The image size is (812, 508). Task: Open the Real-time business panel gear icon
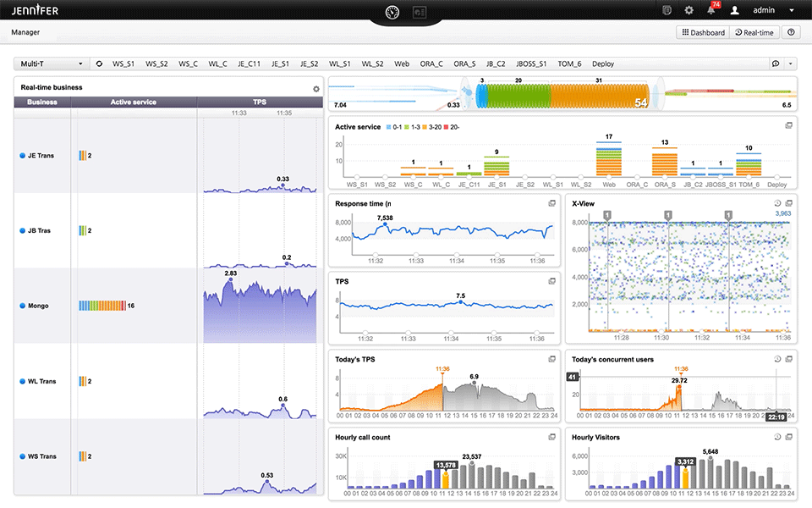[315, 88]
